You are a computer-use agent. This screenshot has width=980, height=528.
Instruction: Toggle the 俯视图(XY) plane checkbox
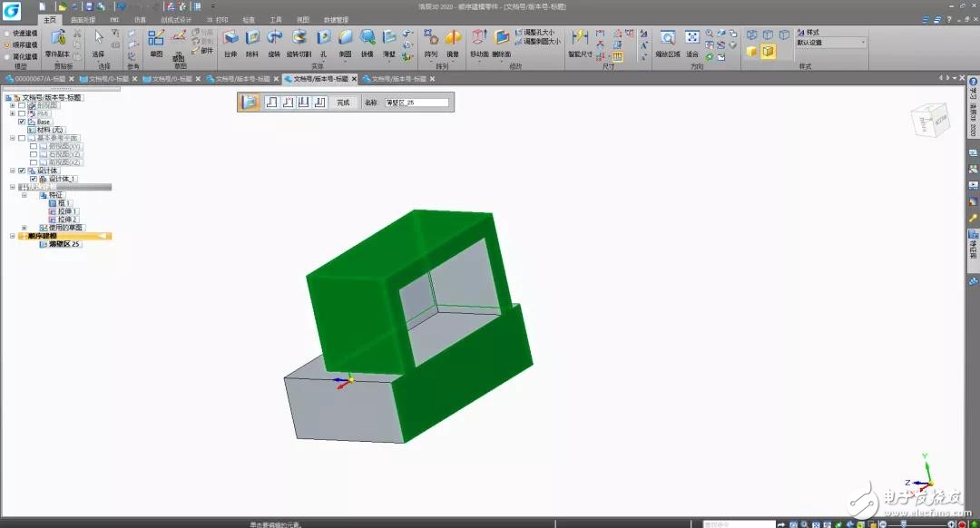(34, 146)
